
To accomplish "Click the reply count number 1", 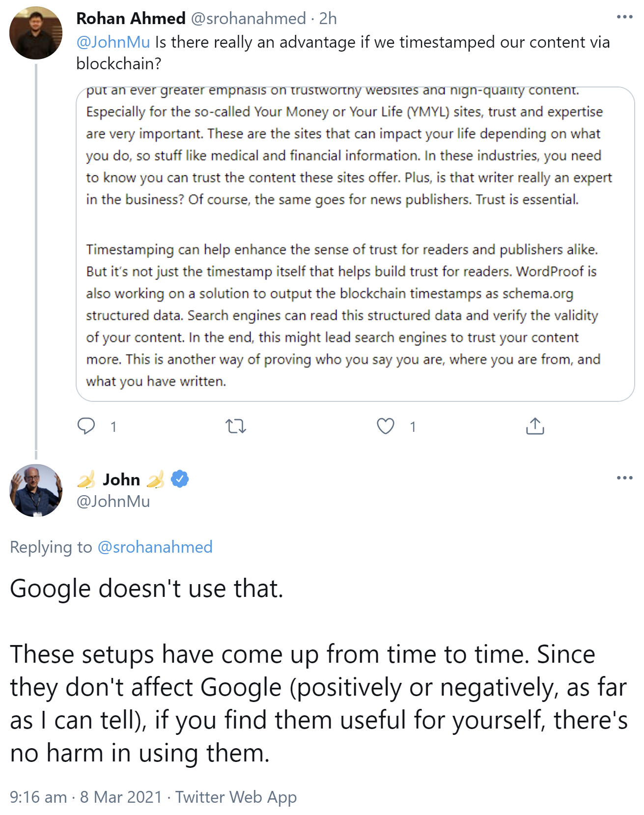I will [x=112, y=426].
